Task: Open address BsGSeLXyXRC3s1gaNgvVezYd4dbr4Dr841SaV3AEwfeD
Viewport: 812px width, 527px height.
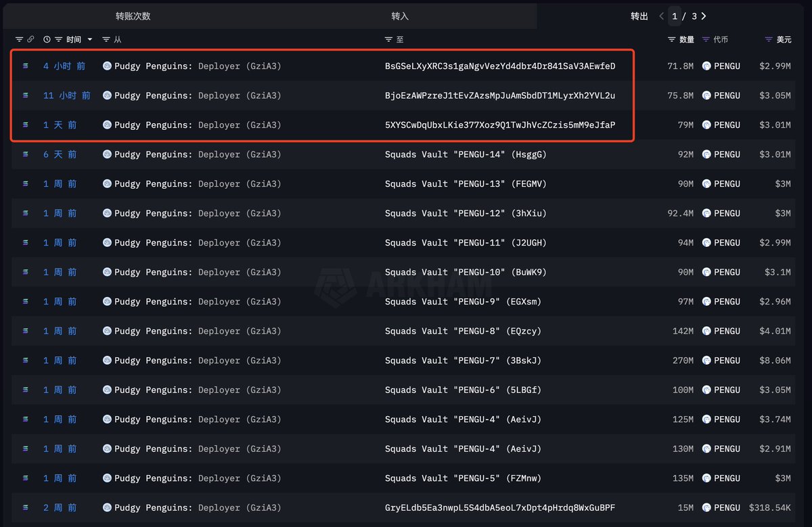Action: click(500, 66)
